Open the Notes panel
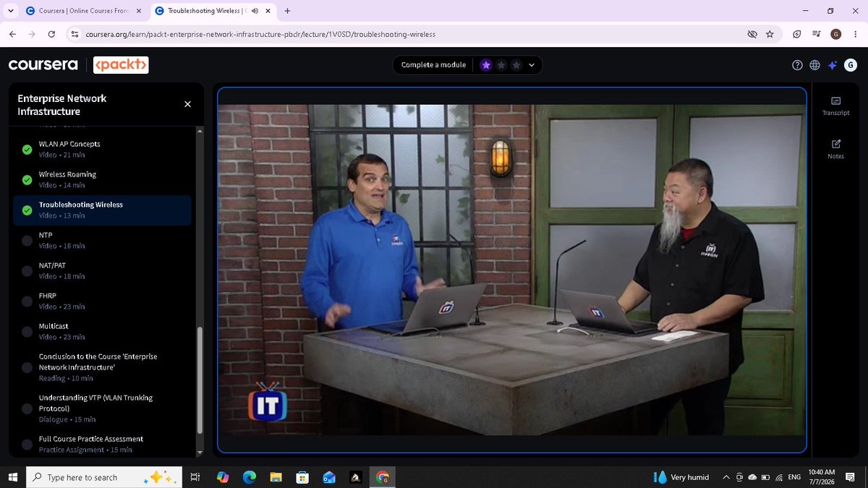This screenshot has width=868, height=488. point(836,149)
